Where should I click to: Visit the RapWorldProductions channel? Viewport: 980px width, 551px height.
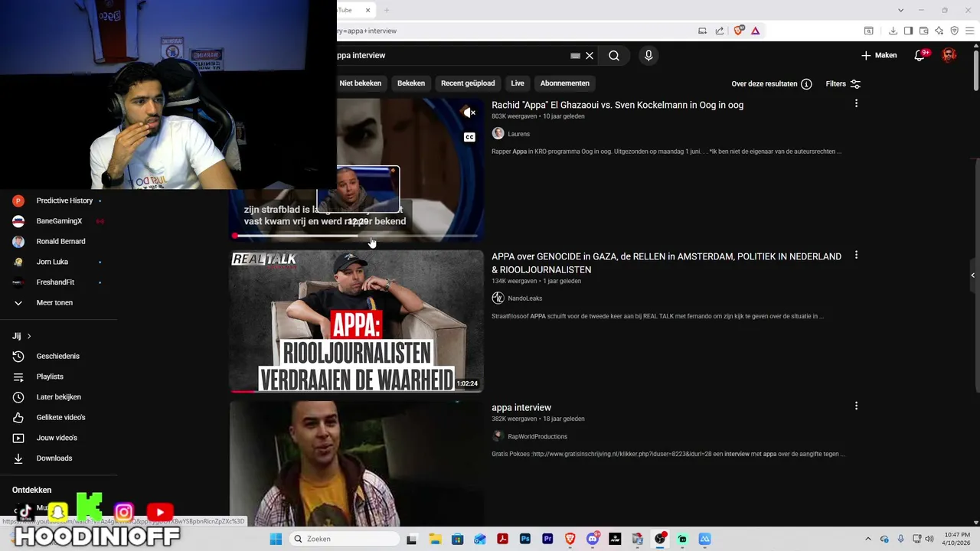point(537,437)
